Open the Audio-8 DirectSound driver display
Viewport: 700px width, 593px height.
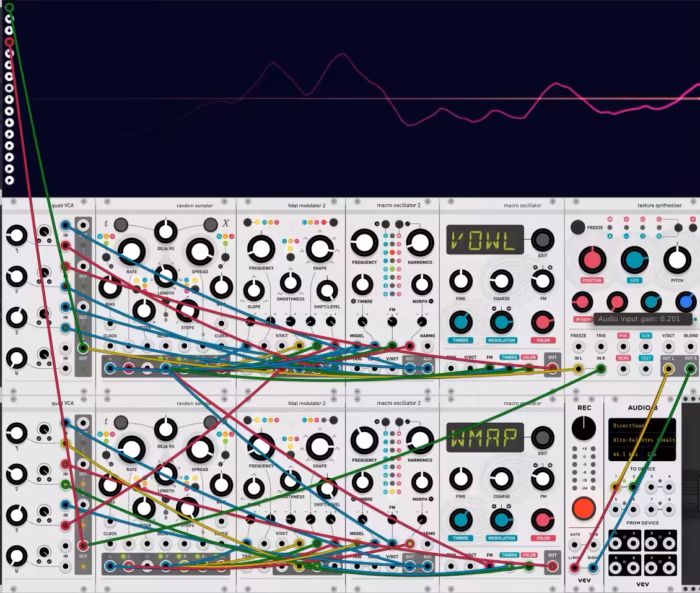[642, 426]
